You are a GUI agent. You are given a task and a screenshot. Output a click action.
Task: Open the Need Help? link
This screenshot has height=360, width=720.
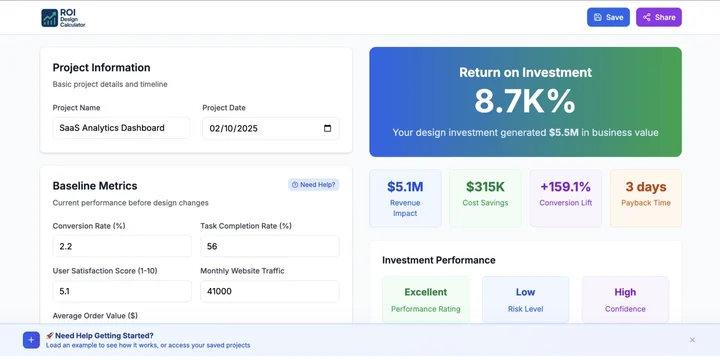pyautogui.click(x=314, y=185)
